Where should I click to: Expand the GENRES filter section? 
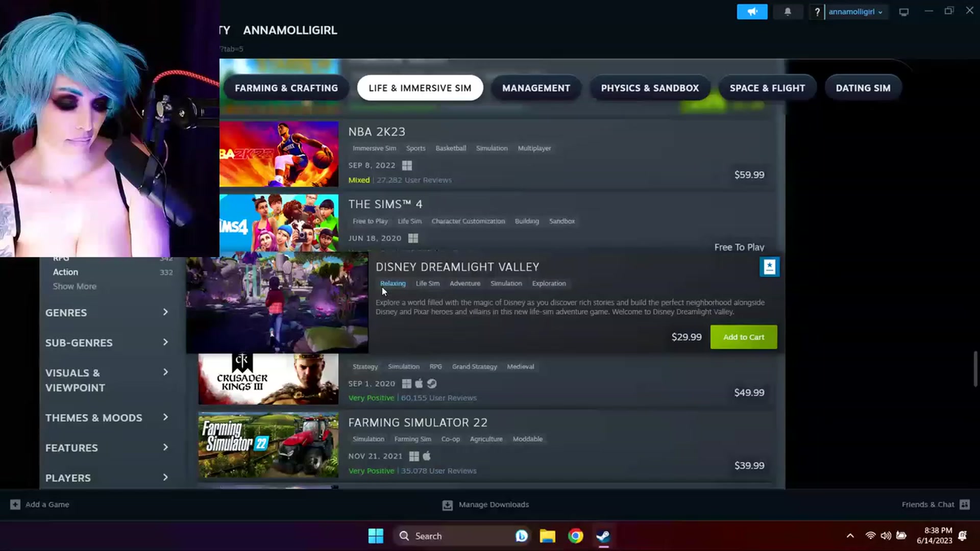coord(107,312)
